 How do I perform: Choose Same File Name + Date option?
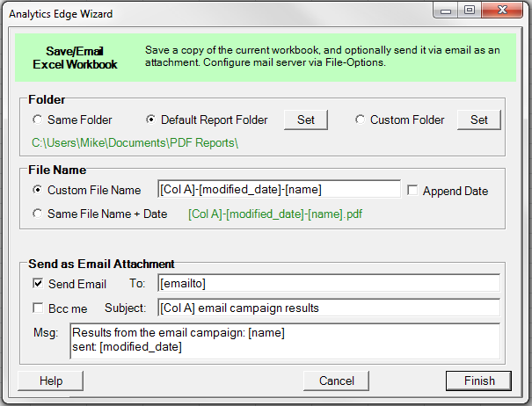tap(37, 213)
